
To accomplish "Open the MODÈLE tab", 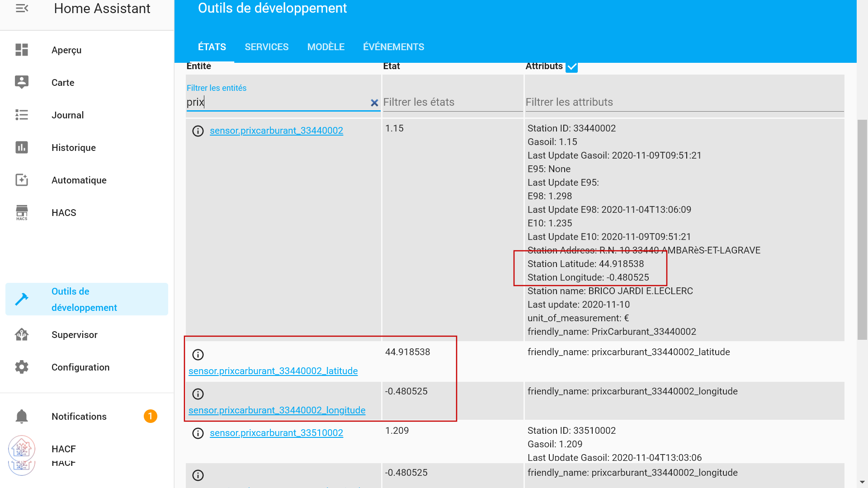I will pyautogui.click(x=325, y=47).
